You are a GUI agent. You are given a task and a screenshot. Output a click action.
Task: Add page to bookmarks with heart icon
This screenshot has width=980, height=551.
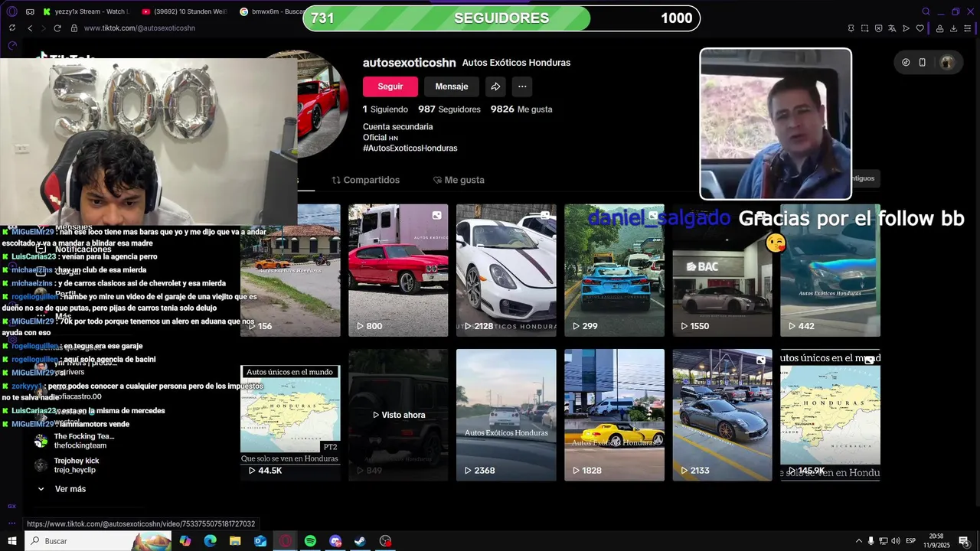tap(920, 28)
